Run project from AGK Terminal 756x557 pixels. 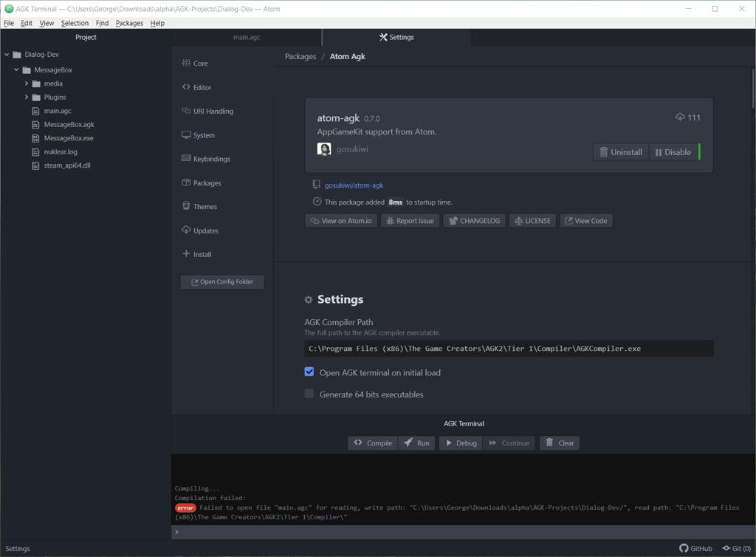(417, 442)
